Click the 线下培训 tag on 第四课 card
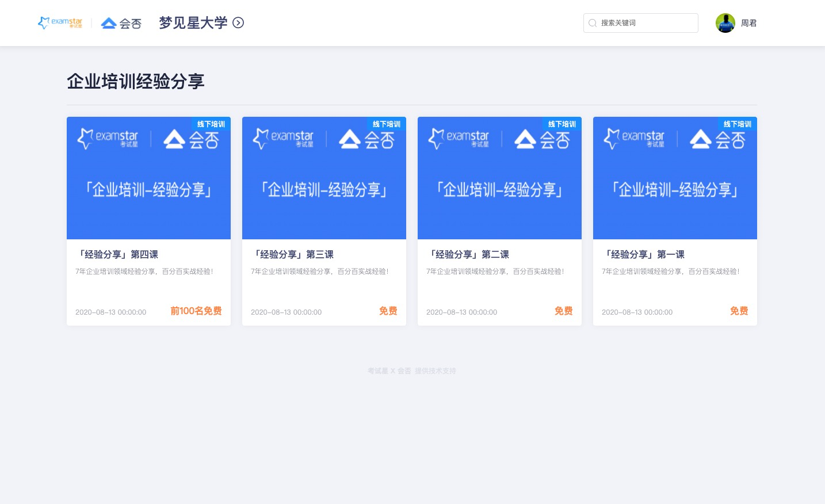Image resolution: width=825 pixels, height=504 pixels. (211, 124)
